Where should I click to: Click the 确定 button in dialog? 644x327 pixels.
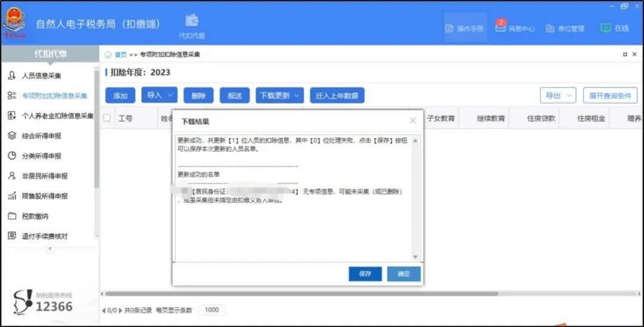point(404,274)
